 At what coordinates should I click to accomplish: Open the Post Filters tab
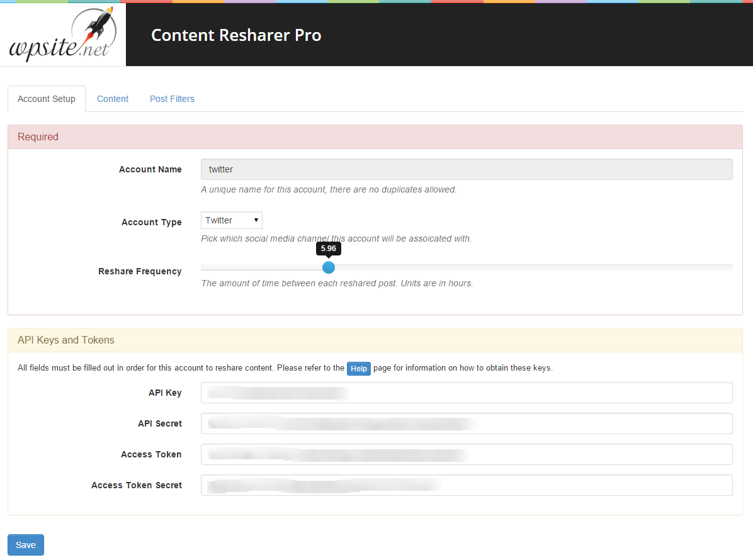(x=172, y=99)
